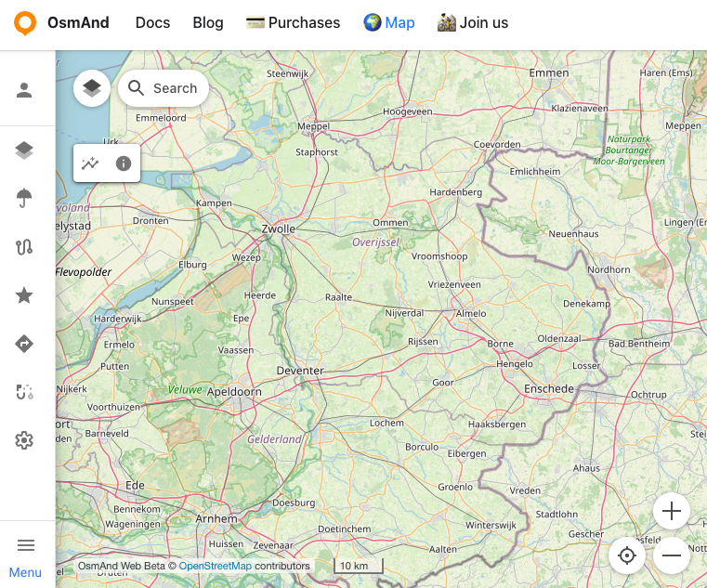Follow the OpenStreetMap attribution link
Image resolution: width=707 pixels, height=588 pixels.
215,566
